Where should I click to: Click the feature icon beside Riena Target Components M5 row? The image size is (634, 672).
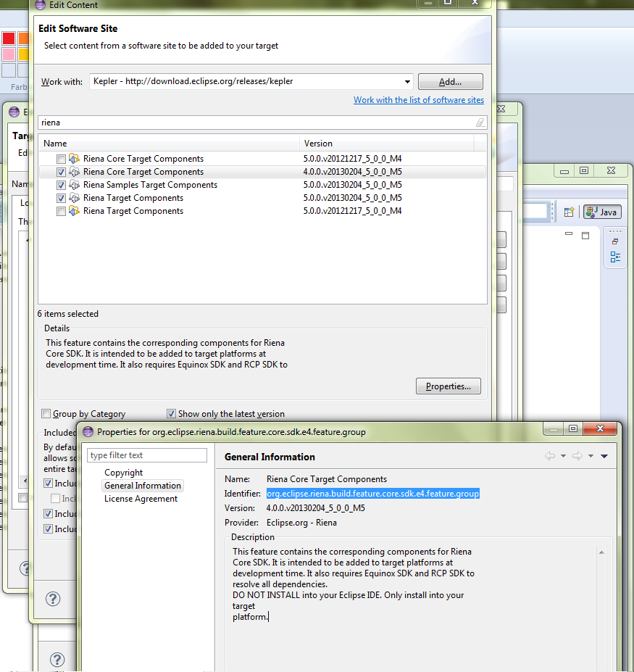[x=74, y=198]
